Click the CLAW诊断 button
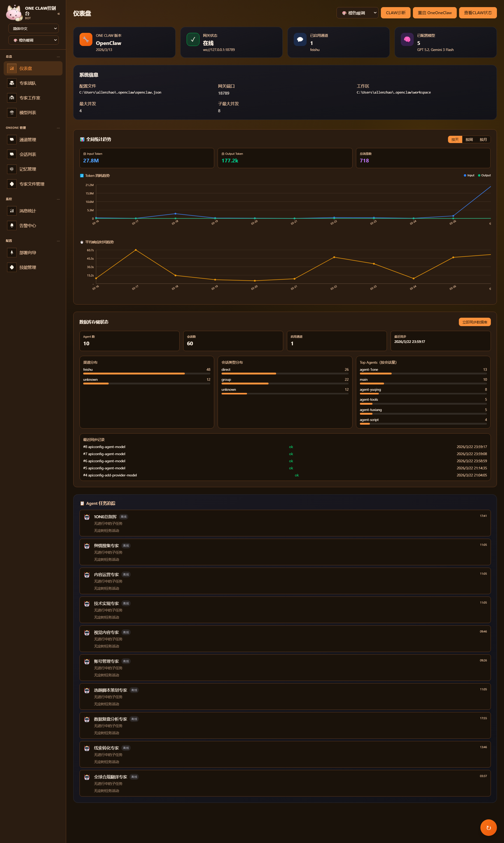This screenshot has height=843, width=504. 395,13
